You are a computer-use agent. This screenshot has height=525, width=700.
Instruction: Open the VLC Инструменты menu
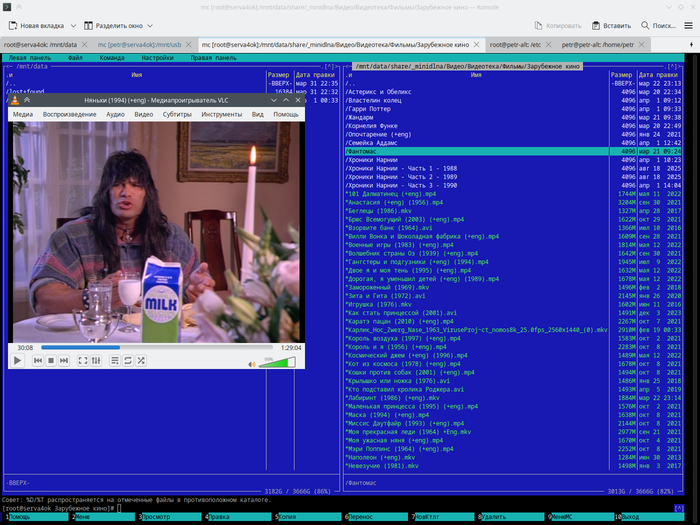[x=221, y=114]
